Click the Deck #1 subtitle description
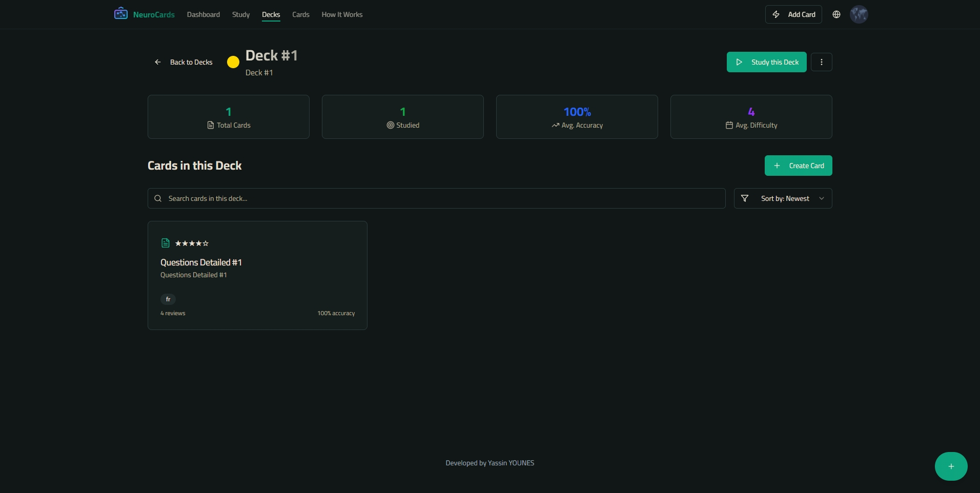The height and width of the screenshot is (493, 980). pyautogui.click(x=259, y=73)
